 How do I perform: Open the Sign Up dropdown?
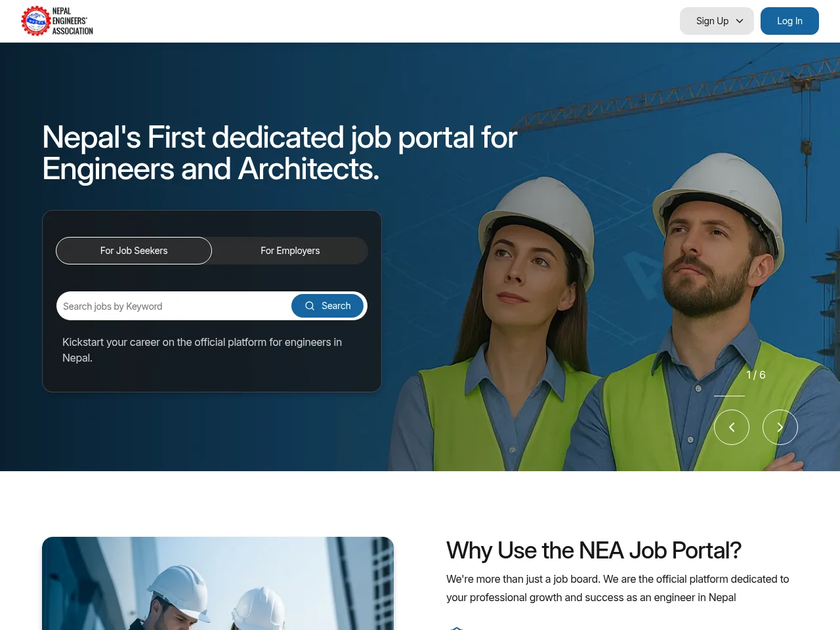tap(717, 21)
